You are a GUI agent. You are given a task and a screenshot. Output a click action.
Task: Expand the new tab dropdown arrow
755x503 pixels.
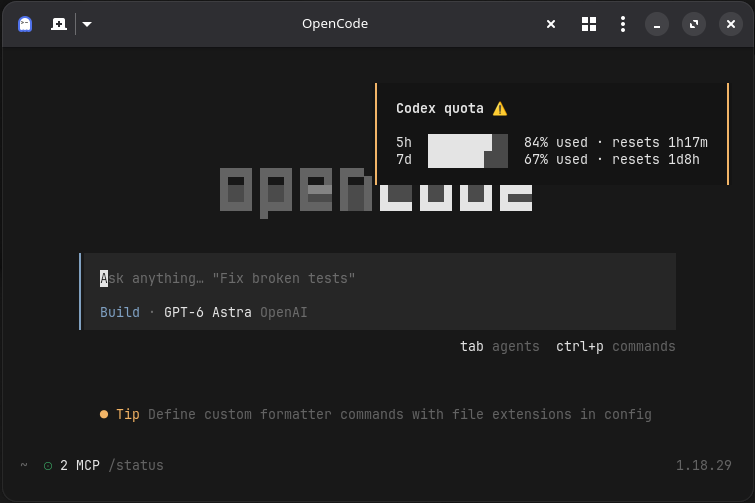[x=87, y=24]
